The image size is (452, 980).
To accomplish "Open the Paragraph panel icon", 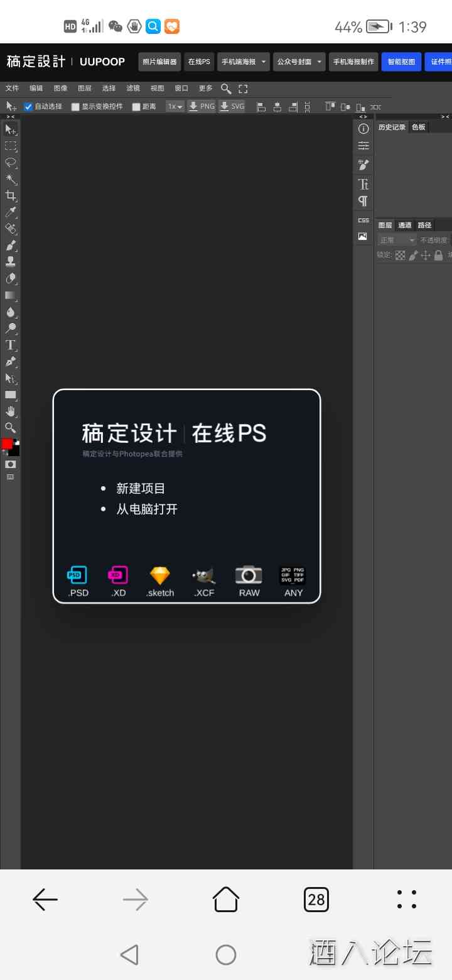I will click(x=363, y=201).
